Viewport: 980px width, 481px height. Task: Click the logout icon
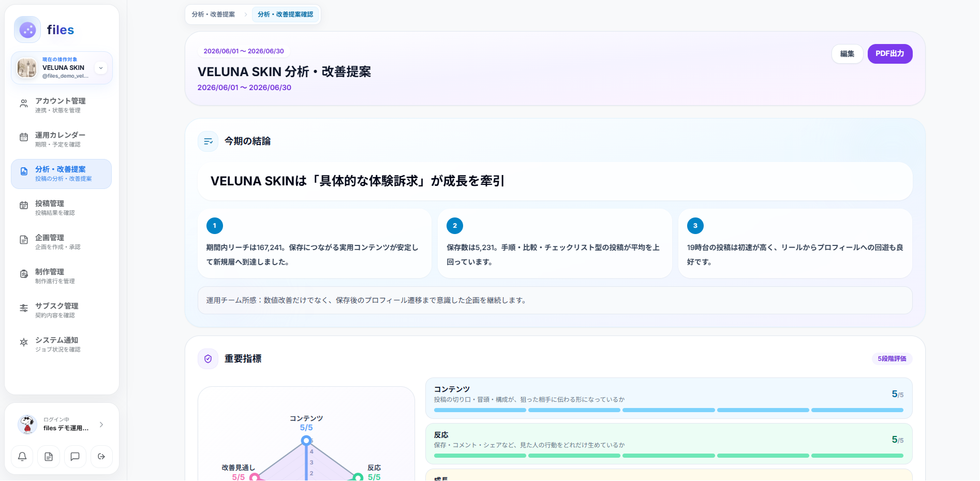101,457
